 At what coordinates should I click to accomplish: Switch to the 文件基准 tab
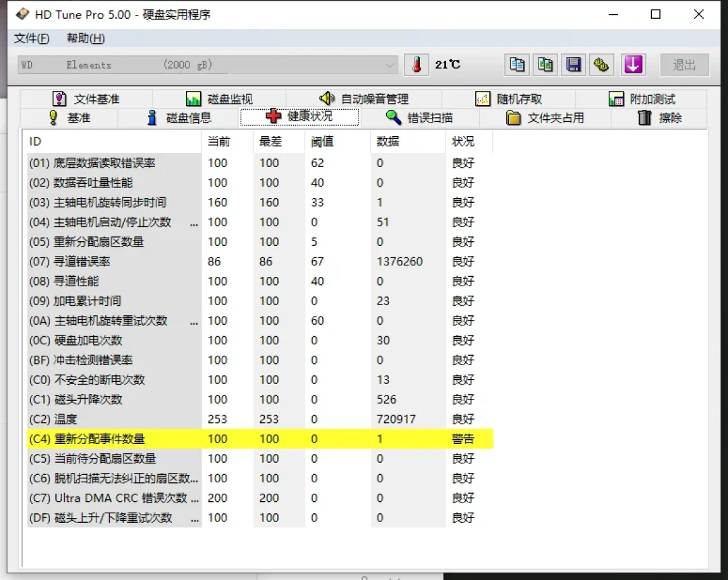pyautogui.click(x=86, y=99)
